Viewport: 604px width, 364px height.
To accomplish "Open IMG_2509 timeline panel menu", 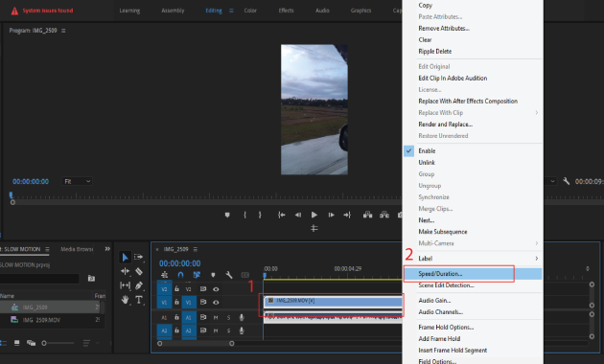I will click(x=196, y=249).
